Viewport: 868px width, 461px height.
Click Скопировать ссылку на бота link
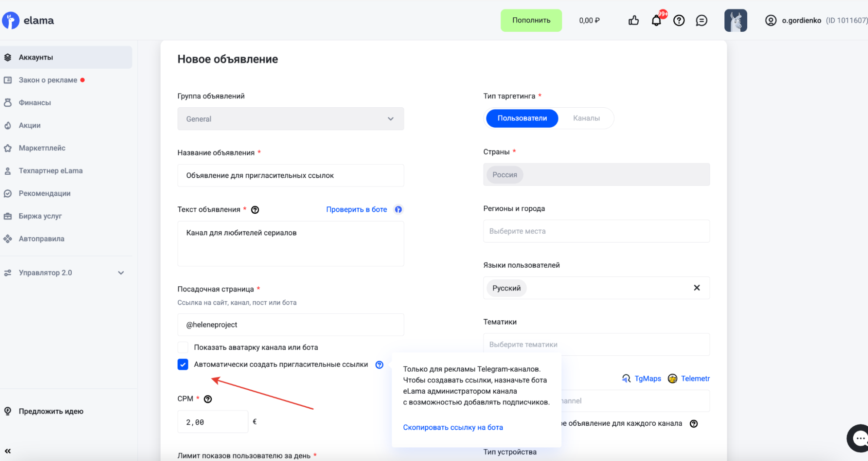(453, 427)
